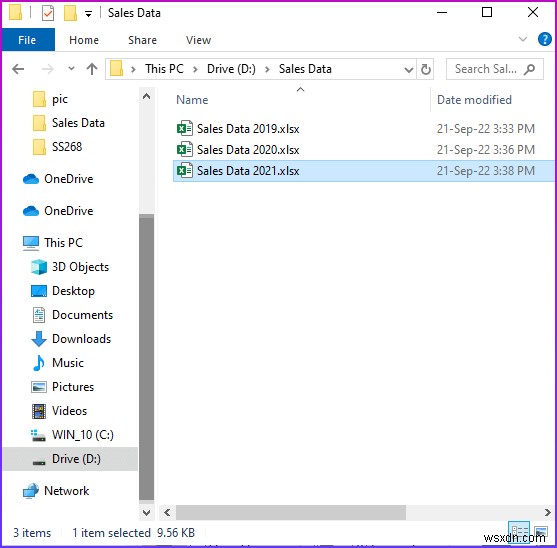
Task: Switch to the Home ribbon tab
Action: pos(84,40)
